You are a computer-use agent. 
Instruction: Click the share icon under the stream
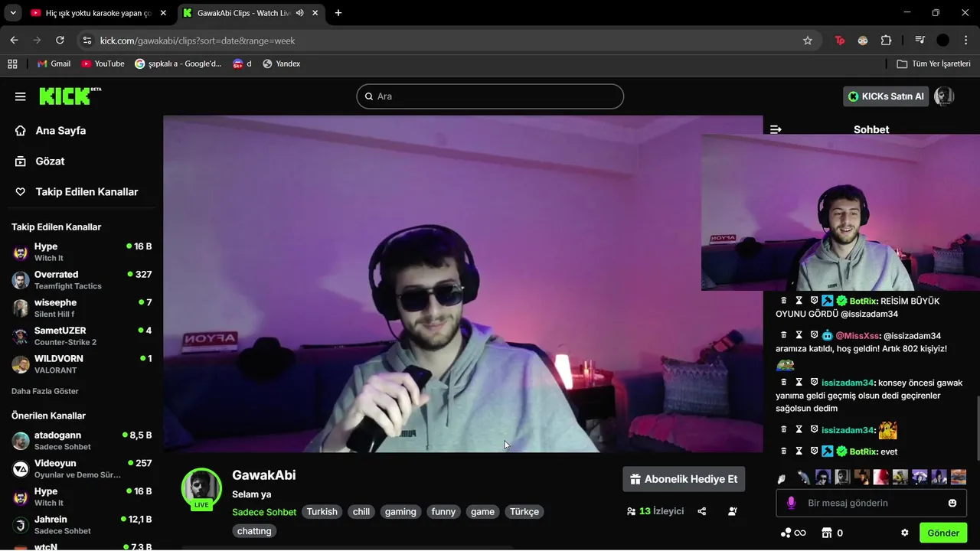[702, 511]
